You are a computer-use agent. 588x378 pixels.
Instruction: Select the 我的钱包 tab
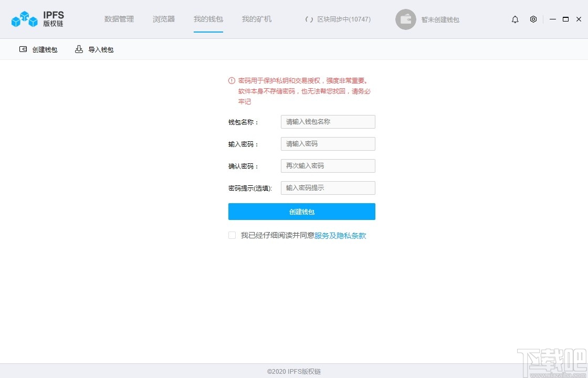pyautogui.click(x=208, y=19)
